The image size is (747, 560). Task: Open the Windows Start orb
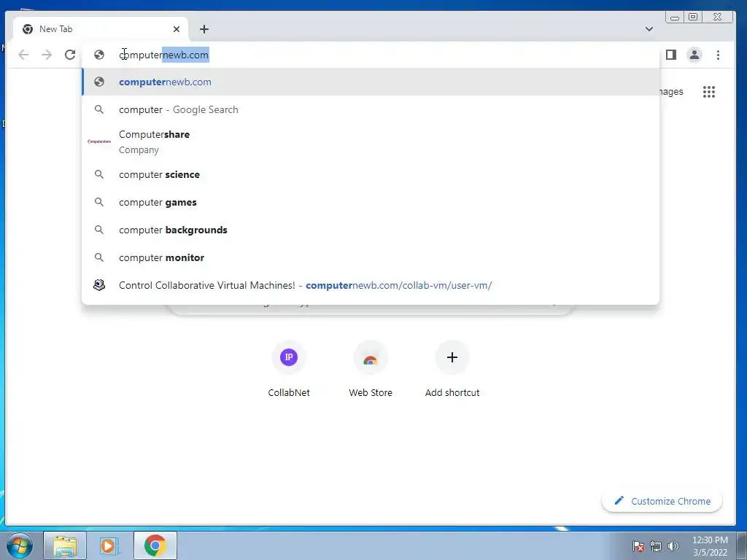click(20, 545)
